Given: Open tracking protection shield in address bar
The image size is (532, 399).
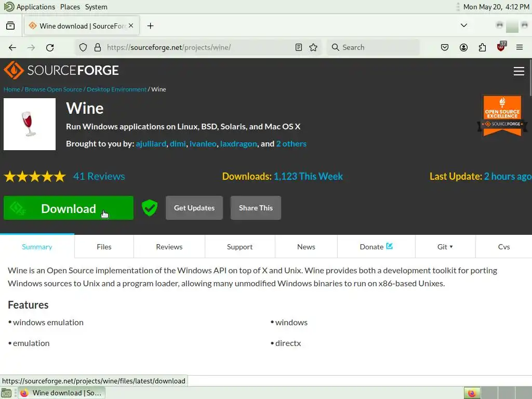Looking at the screenshot, I should coord(83,47).
